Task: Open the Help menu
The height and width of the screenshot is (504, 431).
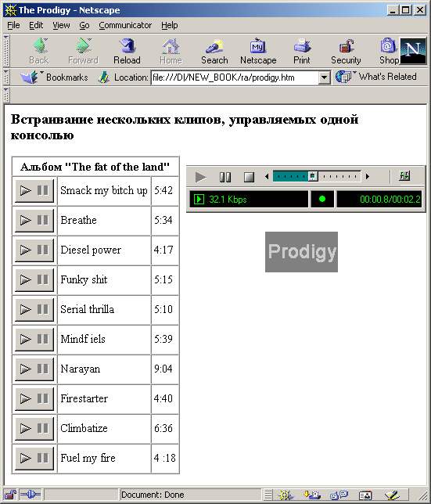Action: pyautogui.click(x=169, y=25)
